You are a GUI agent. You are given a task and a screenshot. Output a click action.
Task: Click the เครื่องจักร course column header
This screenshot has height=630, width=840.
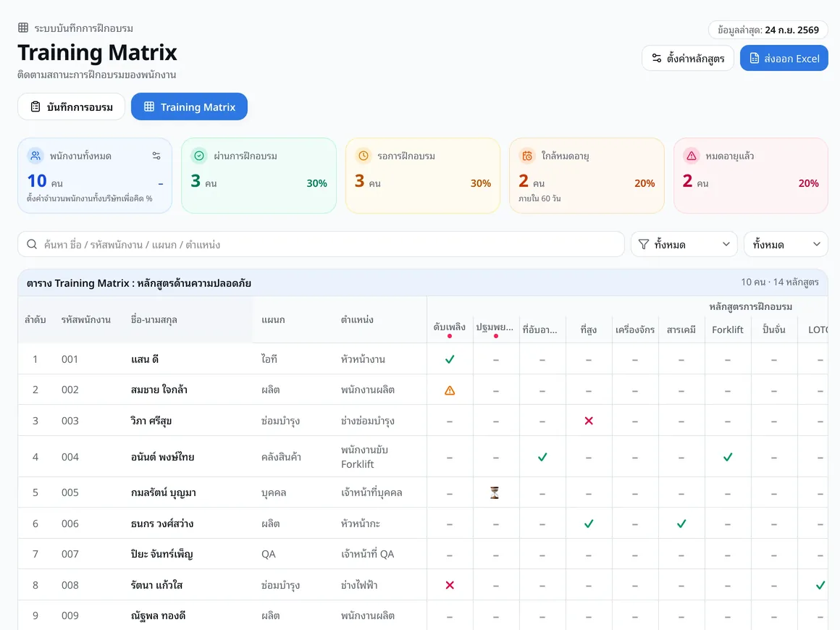(x=635, y=329)
